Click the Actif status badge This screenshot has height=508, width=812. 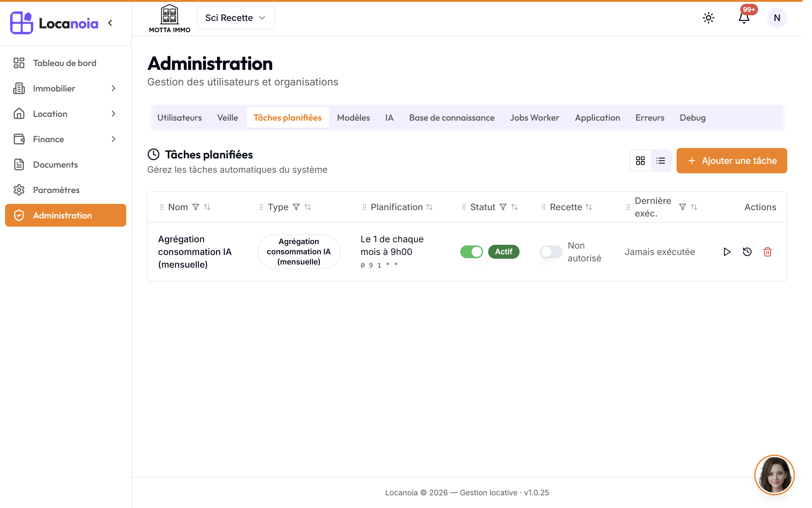click(x=503, y=252)
